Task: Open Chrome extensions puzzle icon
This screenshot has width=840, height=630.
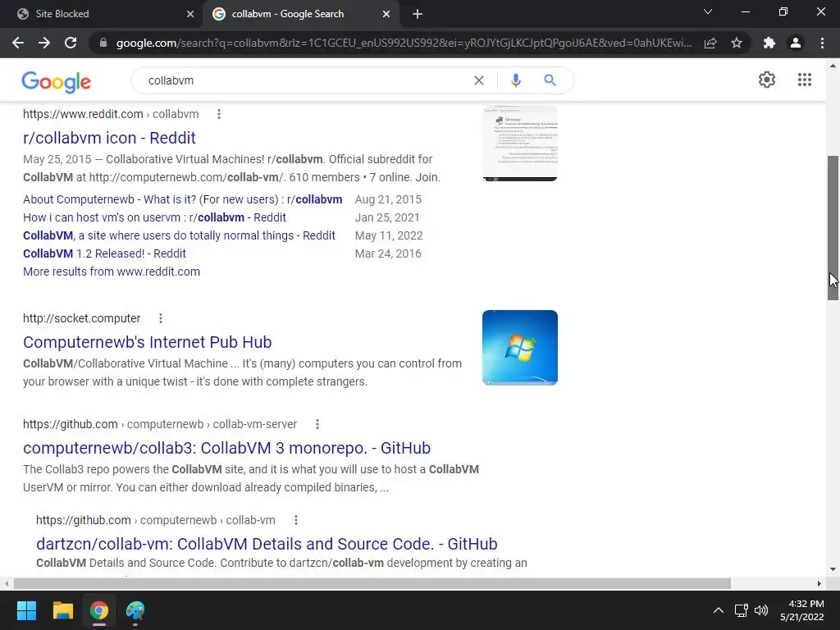Action: [769, 43]
